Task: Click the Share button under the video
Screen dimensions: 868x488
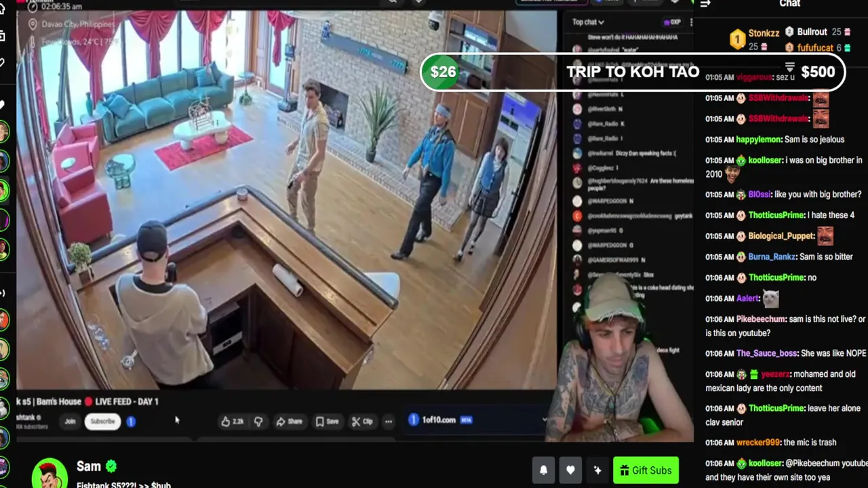Action: pyautogui.click(x=290, y=421)
